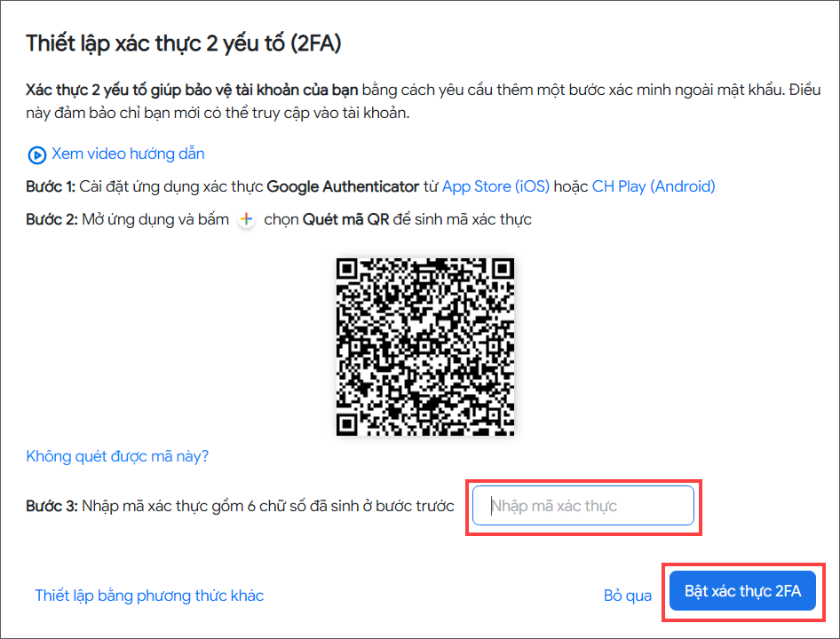Image resolution: width=840 pixels, height=639 pixels.
Task: Click the "Bước 2:" label
Action: pos(51,219)
